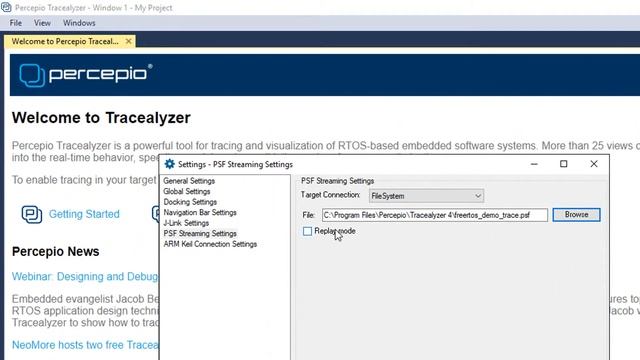Open the View menu

pyautogui.click(x=42, y=23)
